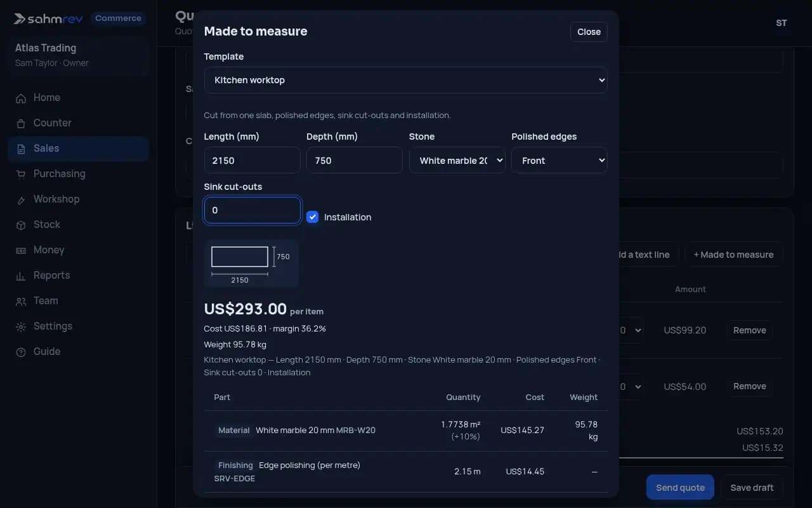Remove the US$54.00 line item
Viewport: 812px width, 508px height.
click(x=749, y=386)
